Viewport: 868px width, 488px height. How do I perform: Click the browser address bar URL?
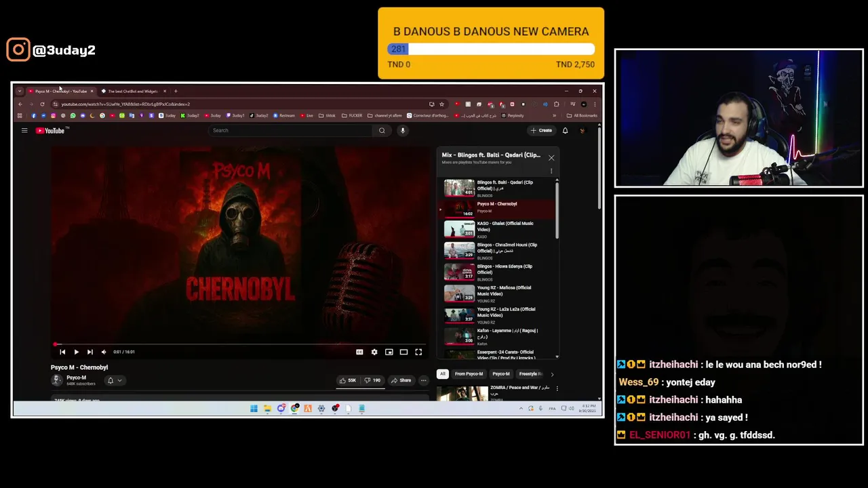point(125,104)
